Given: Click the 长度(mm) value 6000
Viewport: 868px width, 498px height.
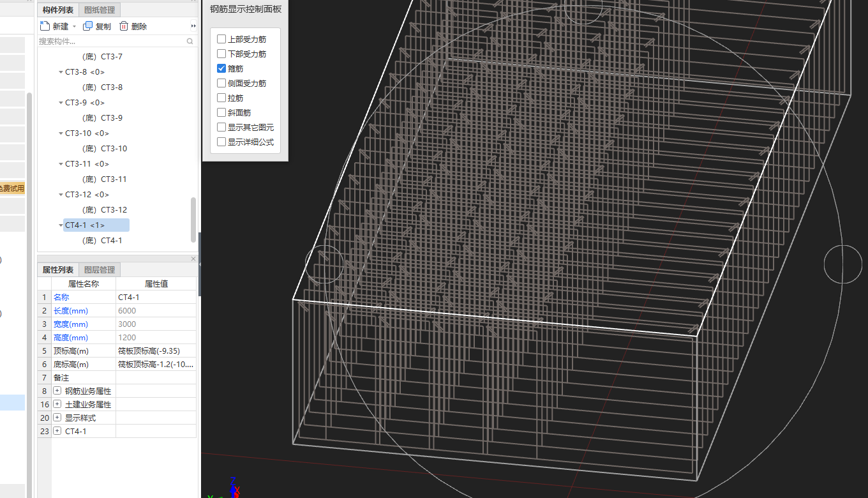Looking at the screenshot, I should pos(156,311).
